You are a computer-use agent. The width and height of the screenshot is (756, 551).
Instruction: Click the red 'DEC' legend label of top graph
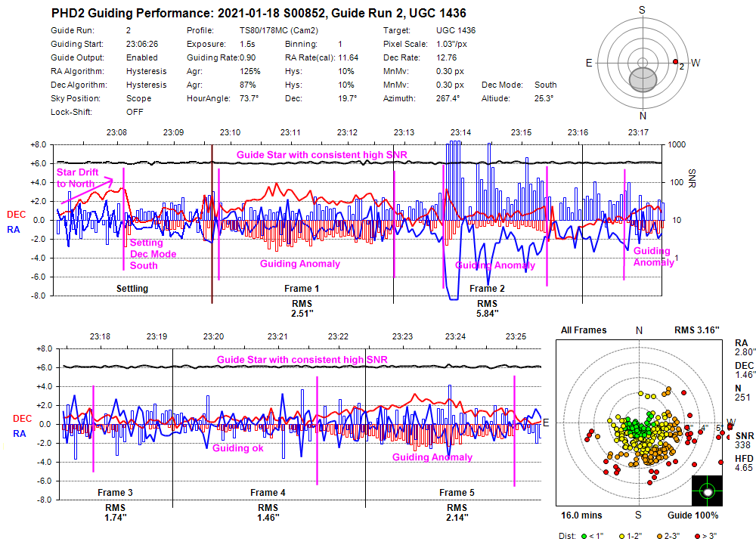[17, 215]
